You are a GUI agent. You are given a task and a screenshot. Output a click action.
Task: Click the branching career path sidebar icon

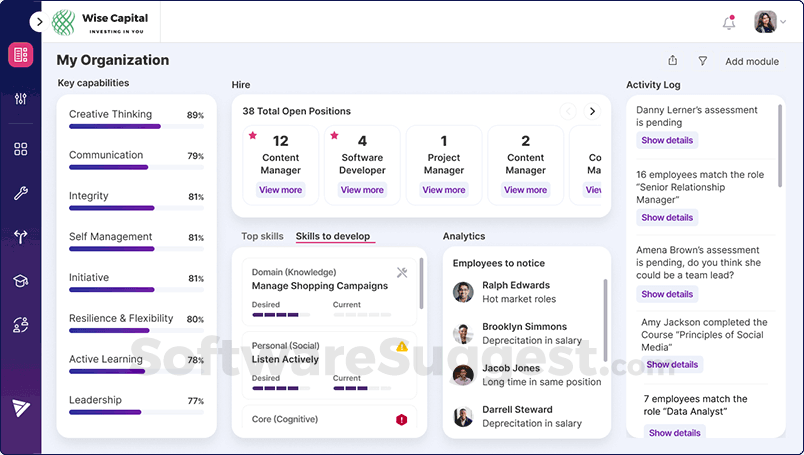pos(20,237)
